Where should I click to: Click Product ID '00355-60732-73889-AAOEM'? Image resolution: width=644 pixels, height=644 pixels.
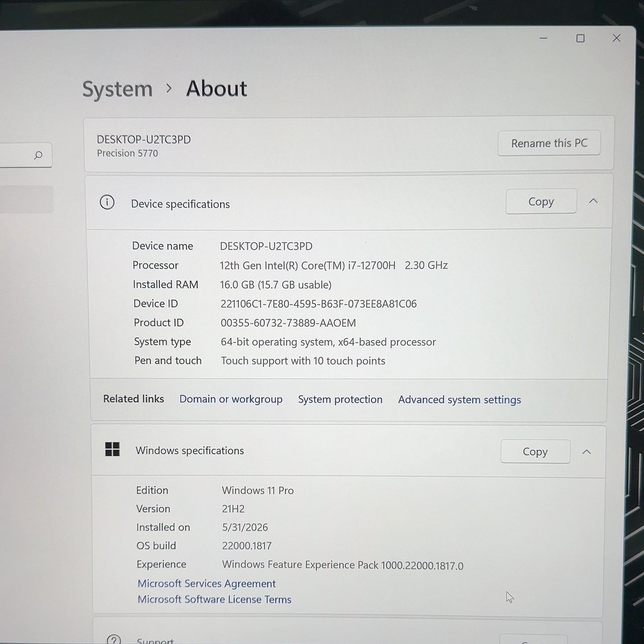coord(288,323)
